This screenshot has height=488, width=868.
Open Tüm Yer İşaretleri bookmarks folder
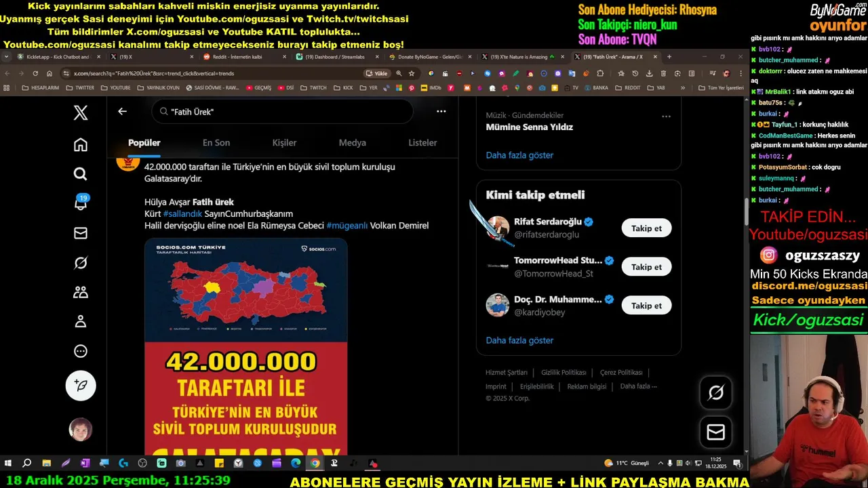point(720,87)
